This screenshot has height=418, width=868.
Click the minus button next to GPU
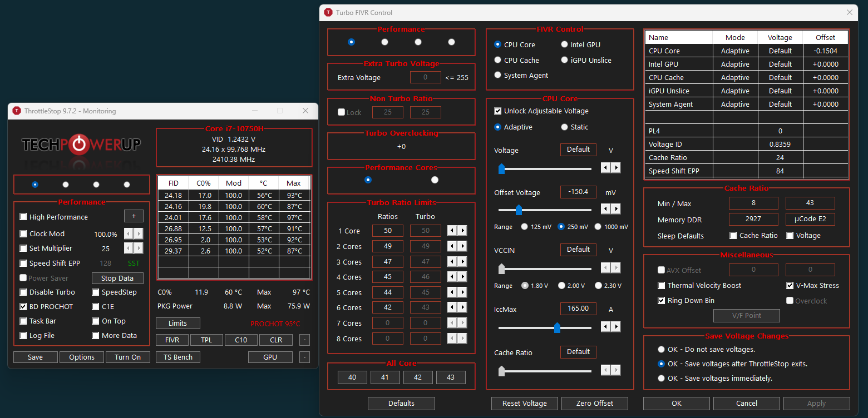pyautogui.click(x=304, y=357)
